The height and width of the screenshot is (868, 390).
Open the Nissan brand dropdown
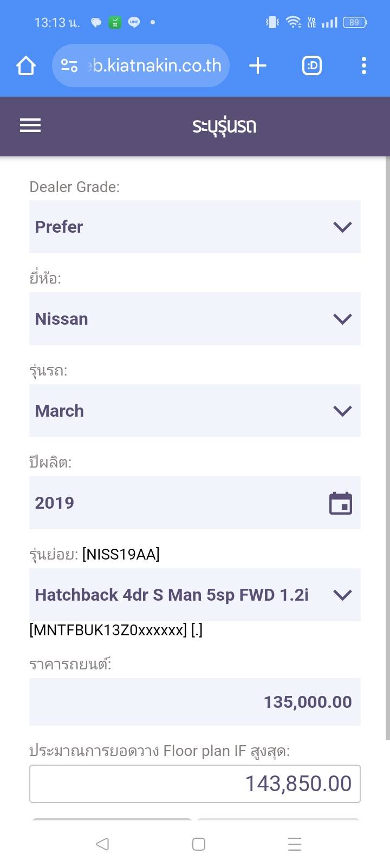194,319
